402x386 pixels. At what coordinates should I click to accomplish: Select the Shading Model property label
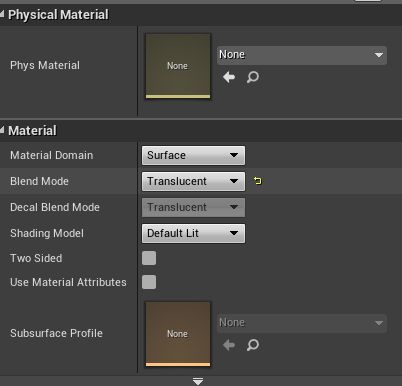pos(47,233)
